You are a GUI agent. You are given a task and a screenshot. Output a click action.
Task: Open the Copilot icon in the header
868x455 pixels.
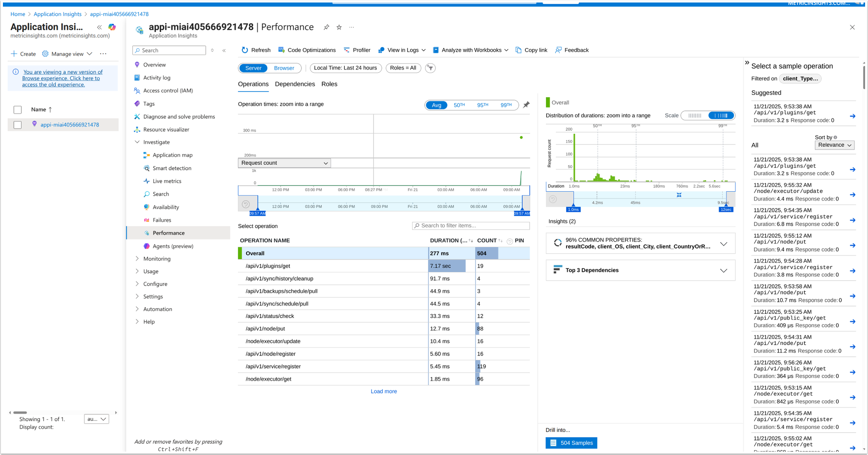click(x=112, y=27)
